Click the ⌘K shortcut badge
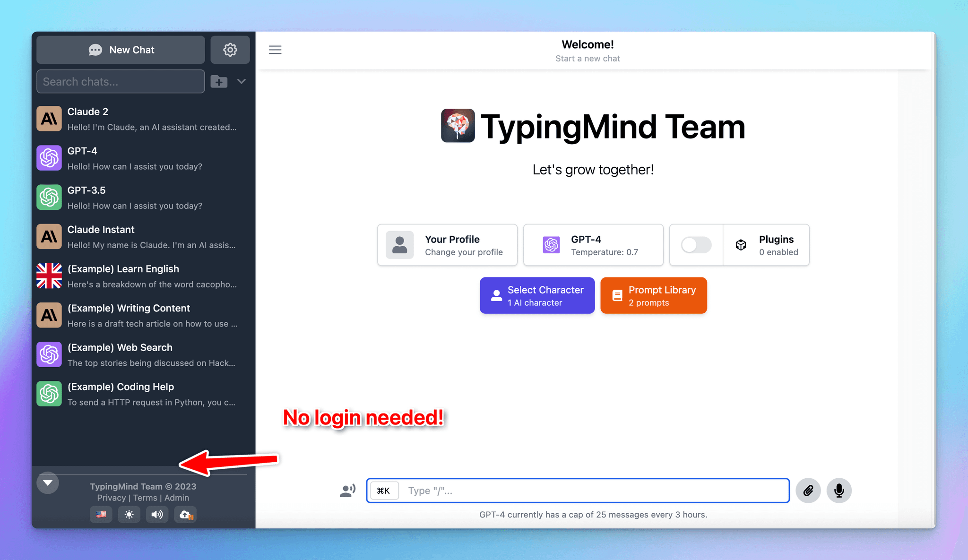Viewport: 968px width, 560px height. click(x=383, y=491)
